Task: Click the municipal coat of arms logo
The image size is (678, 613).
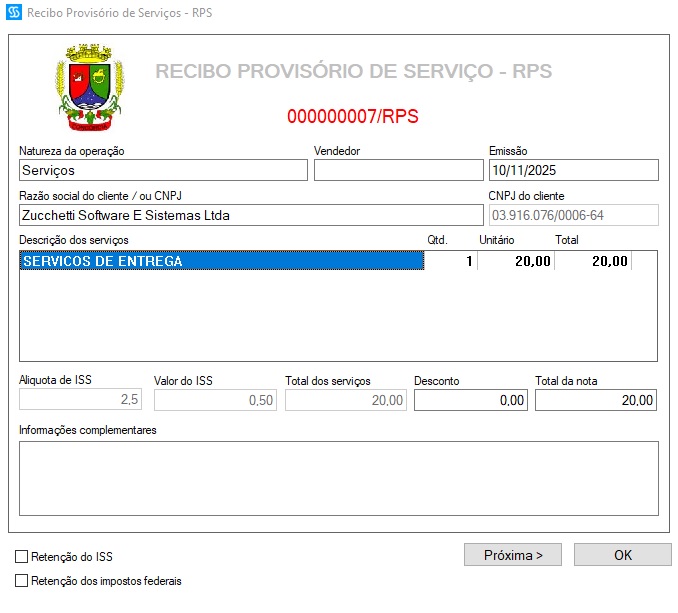Action: point(89,87)
